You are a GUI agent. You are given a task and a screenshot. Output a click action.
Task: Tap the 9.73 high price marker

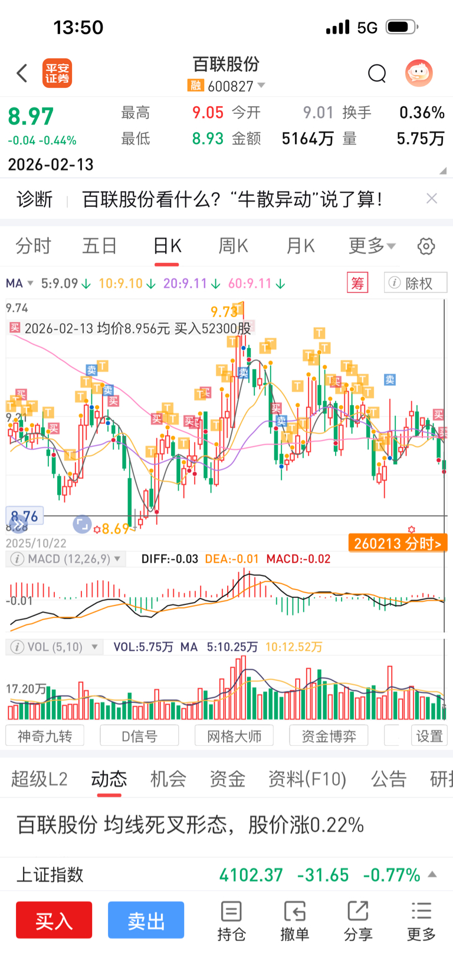[x=224, y=311]
